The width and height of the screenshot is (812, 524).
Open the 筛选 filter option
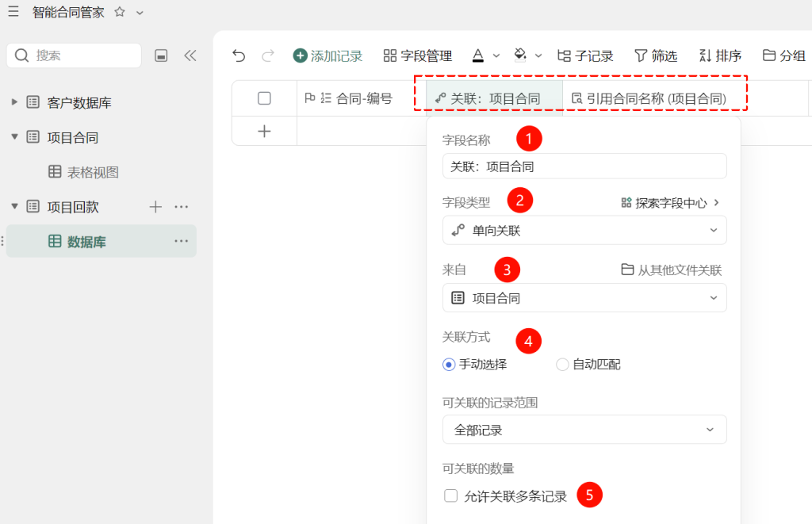(656, 55)
